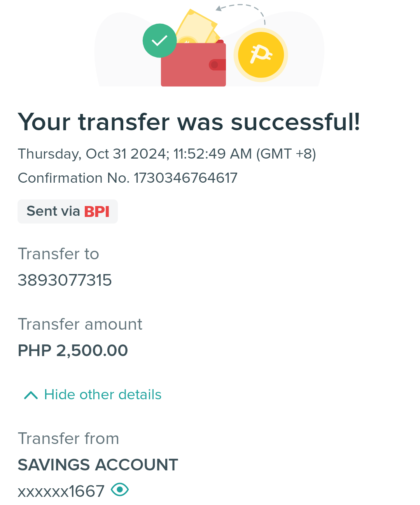This screenshot has width=420, height=505.
Task: Click the masked account xxxxxx1667
Action: click(x=61, y=491)
